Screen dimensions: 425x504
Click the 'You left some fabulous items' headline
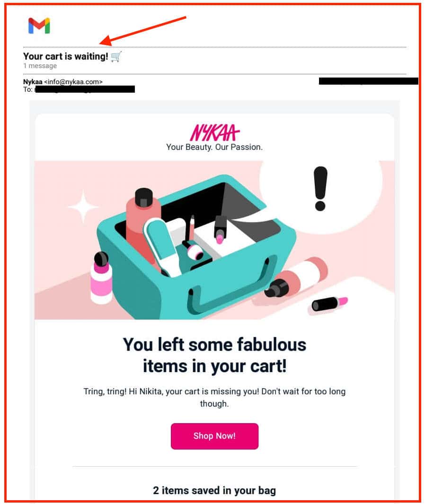coord(214,355)
